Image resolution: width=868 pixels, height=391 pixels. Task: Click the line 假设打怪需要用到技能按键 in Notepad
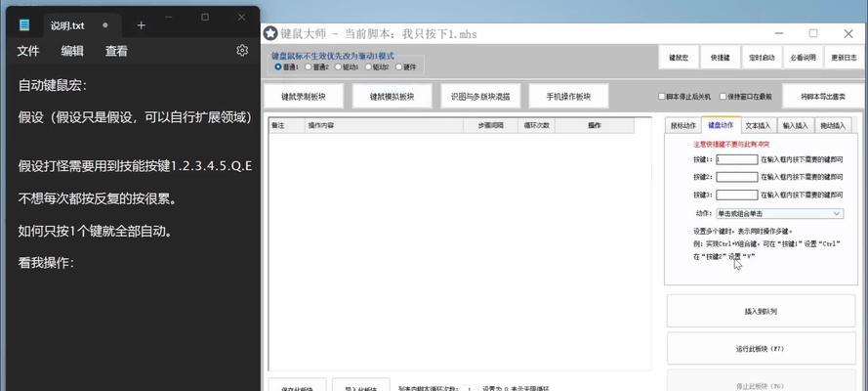coord(135,166)
